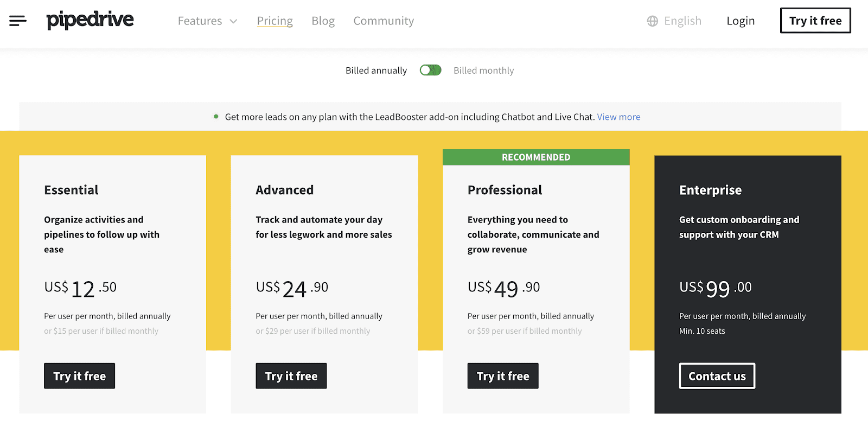Open the Community navigation item
Viewport: 868px width, 439px height.
[384, 21]
